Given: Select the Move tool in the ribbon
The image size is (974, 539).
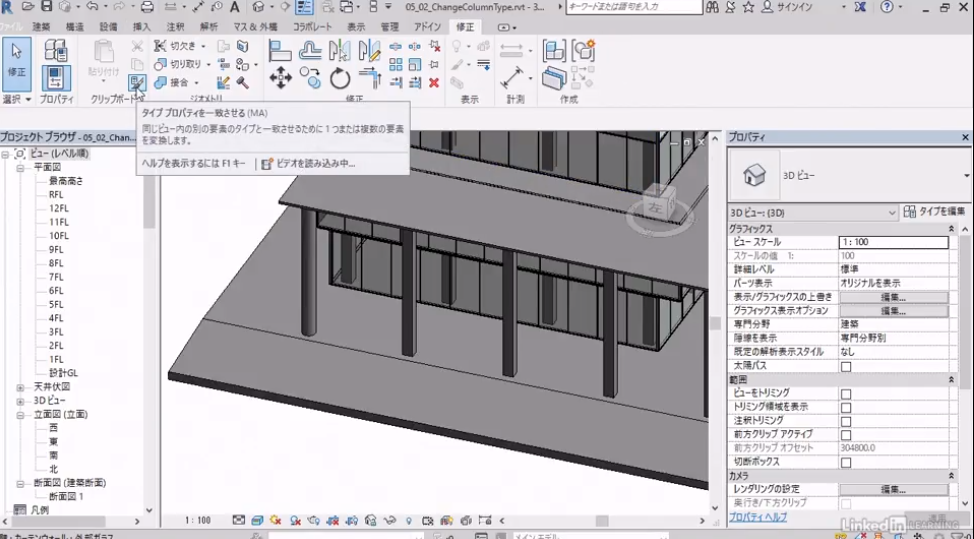Looking at the screenshot, I should [281, 77].
